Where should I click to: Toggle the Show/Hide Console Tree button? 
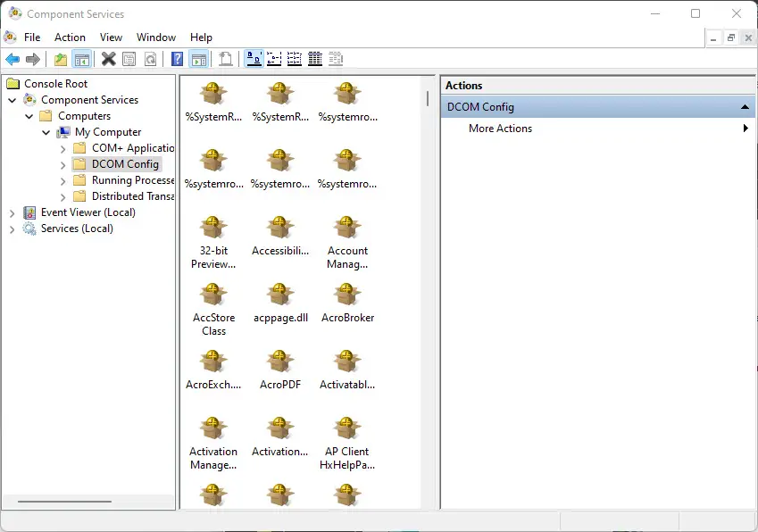click(82, 60)
